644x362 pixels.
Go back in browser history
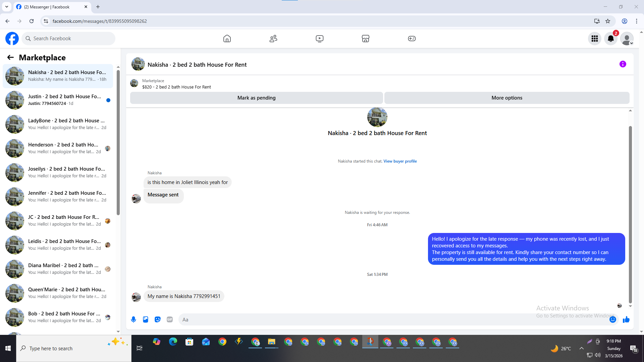point(7,21)
